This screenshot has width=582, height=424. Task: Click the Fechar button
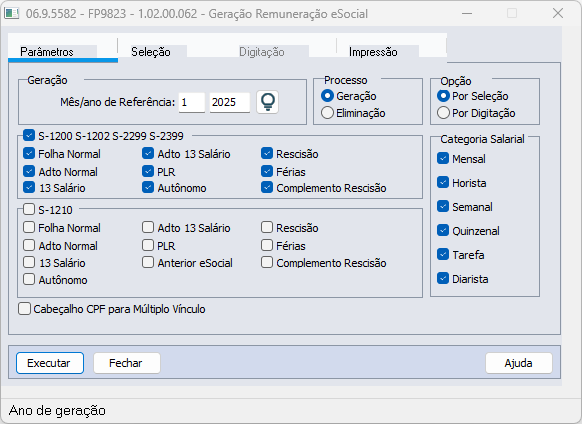click(127, 363)
